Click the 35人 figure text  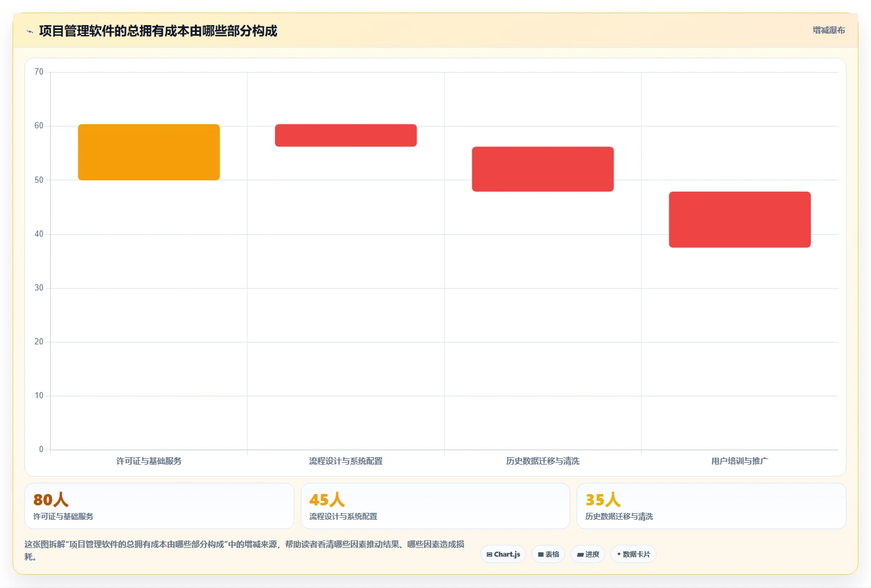pyautogui.click(x=603, y=500)
